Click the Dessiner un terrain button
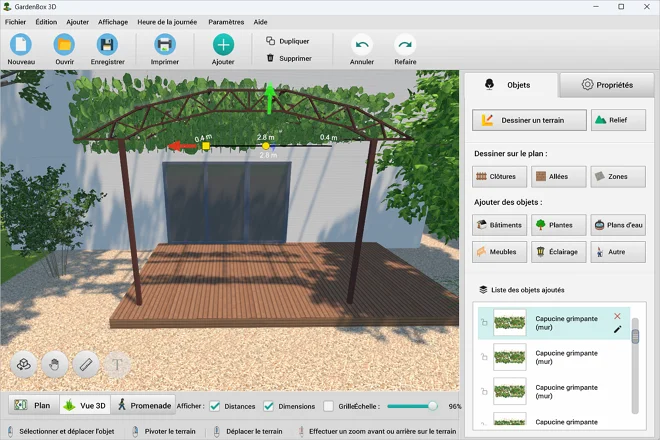 click(529, 120)
